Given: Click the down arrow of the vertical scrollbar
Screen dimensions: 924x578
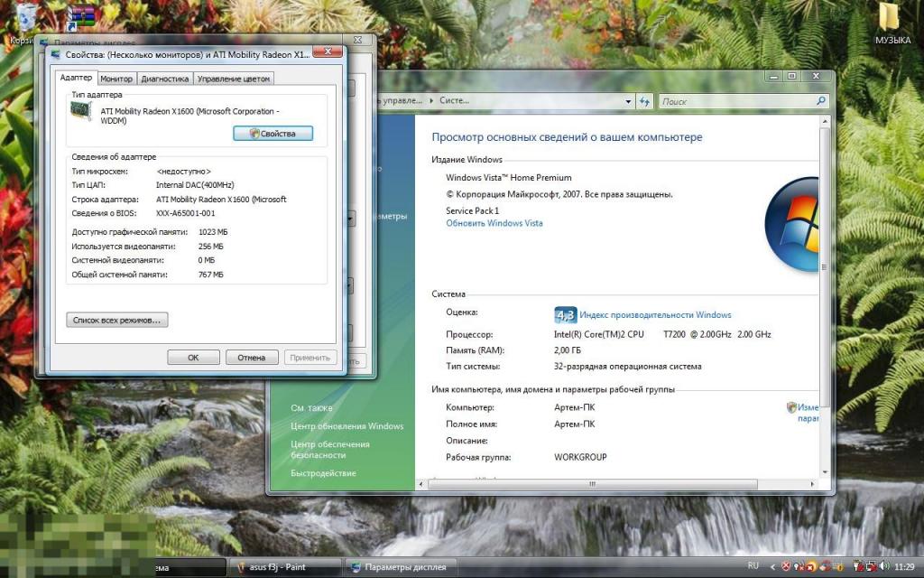Looking at the screenshot, I should 825,472.
